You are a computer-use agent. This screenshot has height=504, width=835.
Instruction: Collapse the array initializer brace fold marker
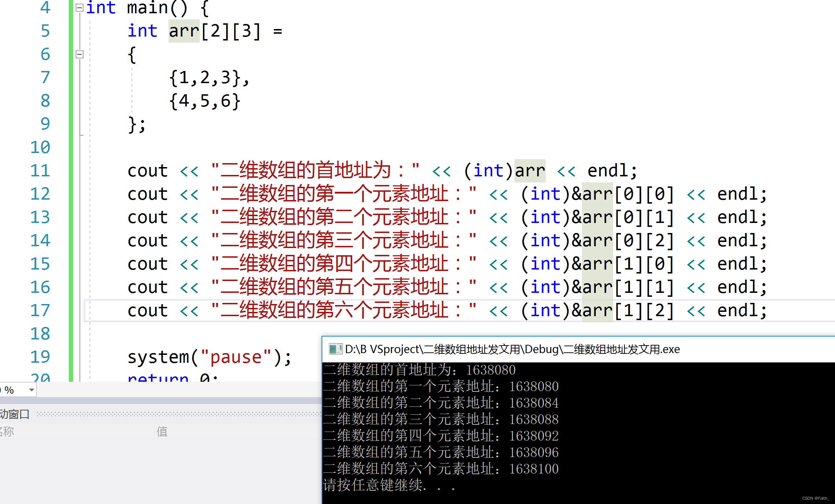click(80, 54)
